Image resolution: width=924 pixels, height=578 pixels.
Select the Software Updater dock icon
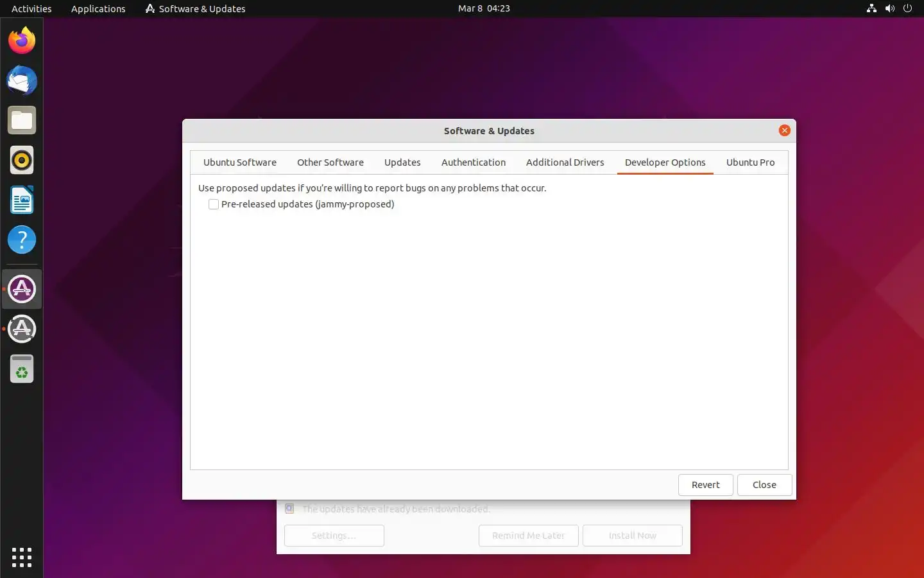click(x=22, y=329)
